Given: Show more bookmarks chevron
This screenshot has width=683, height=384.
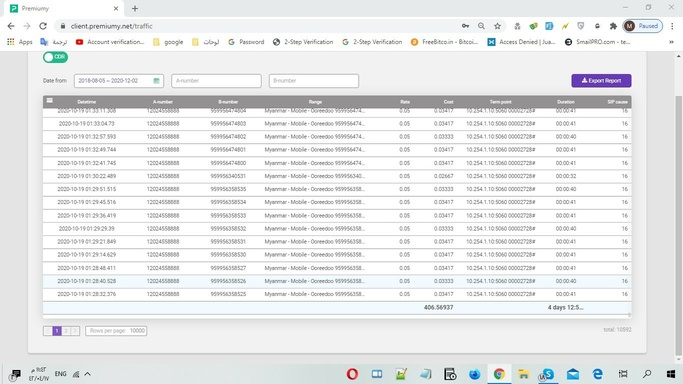Looking at the screenshot, I should click(671, 42).
